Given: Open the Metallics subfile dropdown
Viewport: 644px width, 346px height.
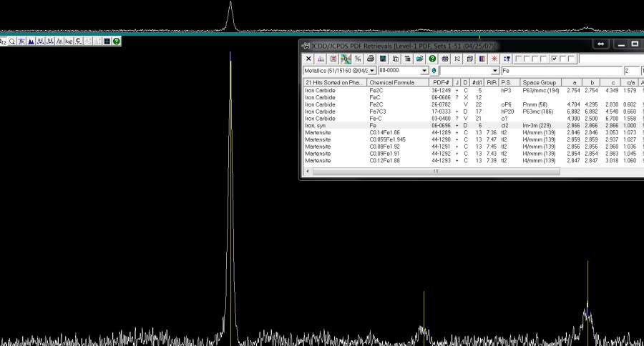Looking at the screenshot, I should pyautogui.click(x=372, y=71).
